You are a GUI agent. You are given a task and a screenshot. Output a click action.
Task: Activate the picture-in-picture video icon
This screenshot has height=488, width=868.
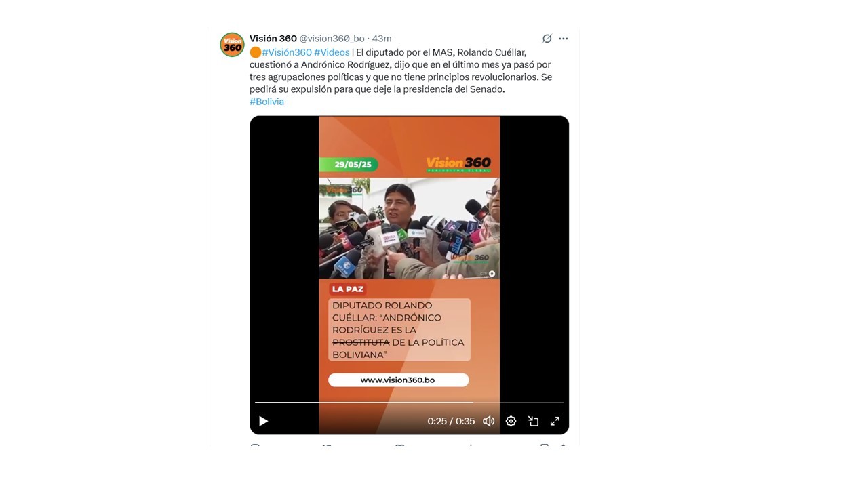pos(534,421)
